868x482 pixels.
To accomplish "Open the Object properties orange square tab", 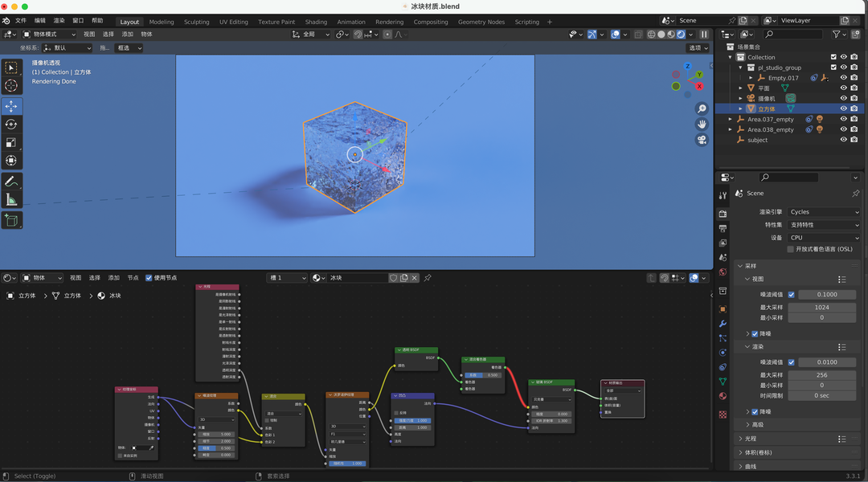I will click(723, 309).
